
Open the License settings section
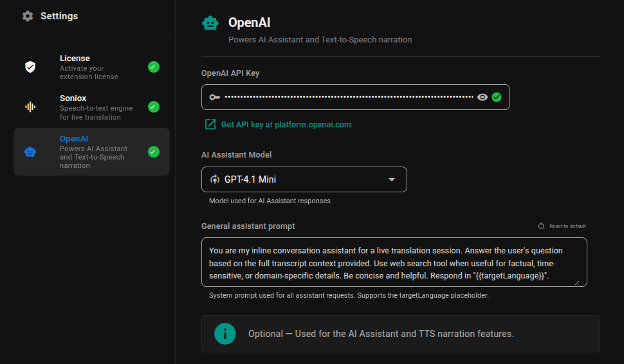[91, 67]
